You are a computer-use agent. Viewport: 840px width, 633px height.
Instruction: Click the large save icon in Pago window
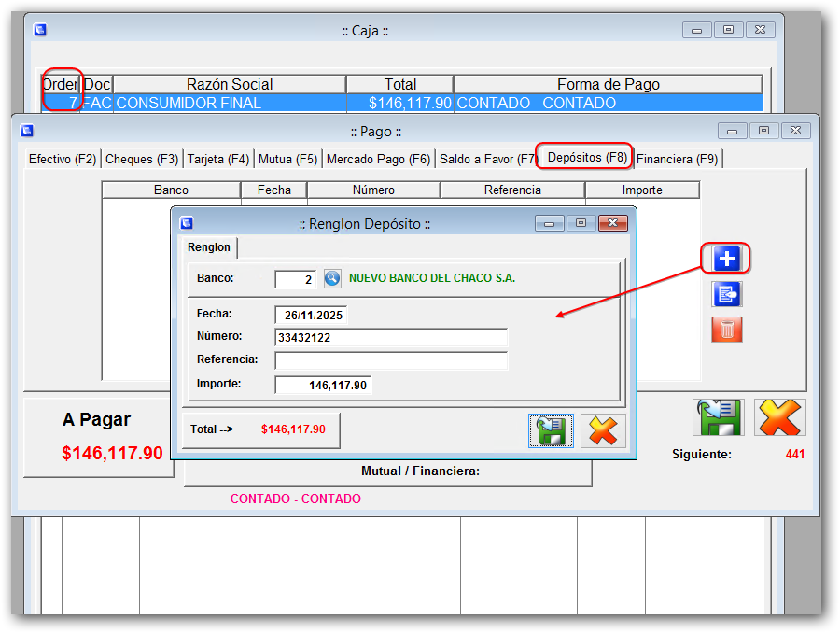point(717,417)
